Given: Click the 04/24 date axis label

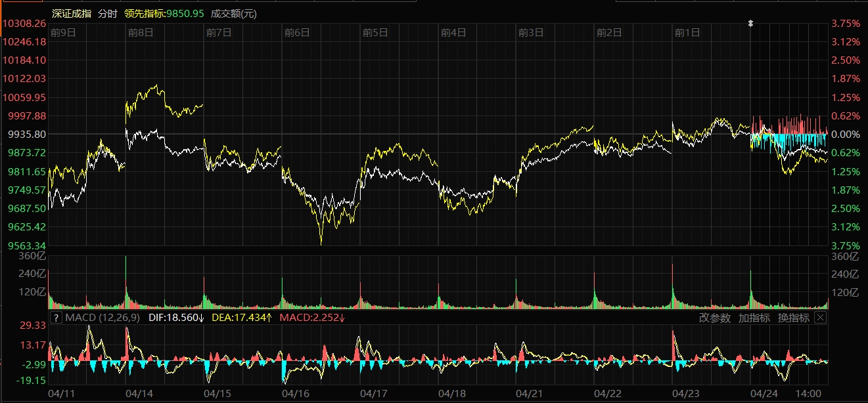Looking at the screenshot, I should (764, 394).
